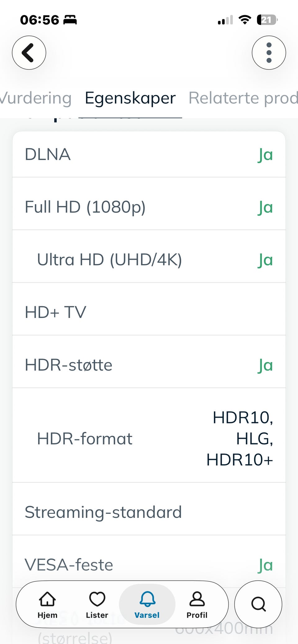Tap the battery indicator in status bar
Image resolution: width=298 pixels, height=644 pixels.
[267, 20]
